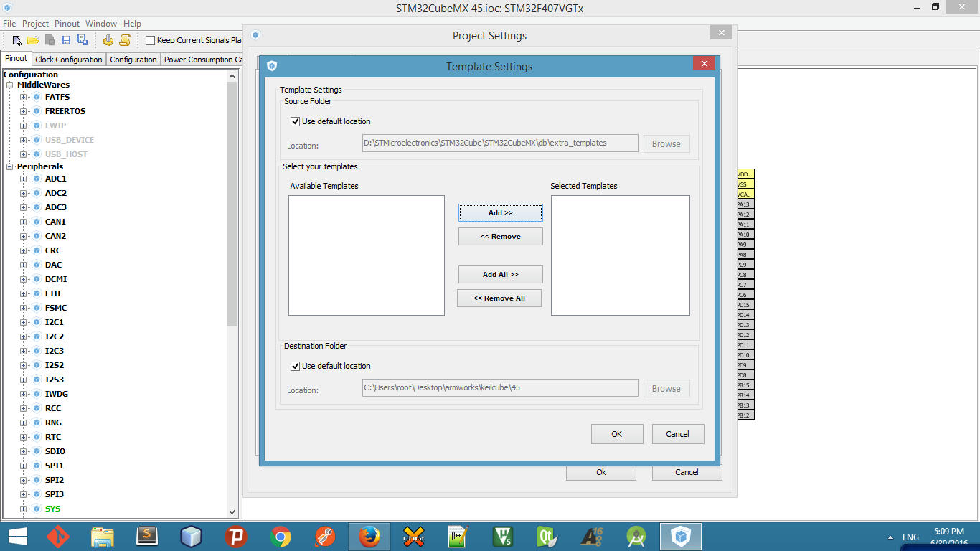
Task: Click Ok in Project Settings window
Action: click(x=601, y=472)
